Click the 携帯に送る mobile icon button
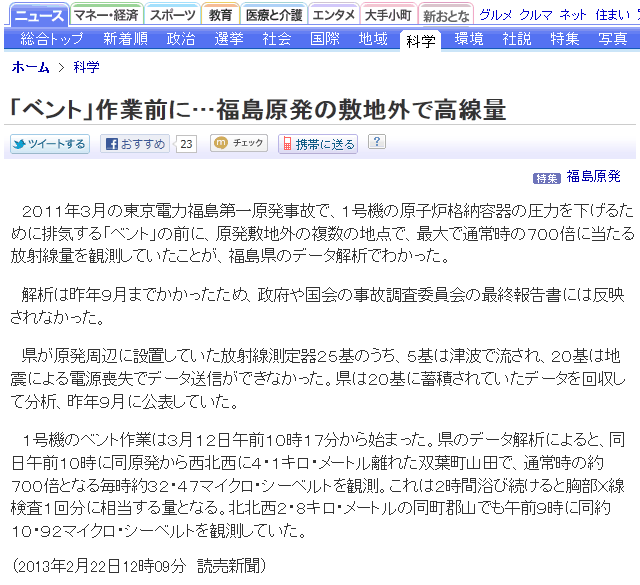Screen dimensions: 640x585 tap(318, 144)
